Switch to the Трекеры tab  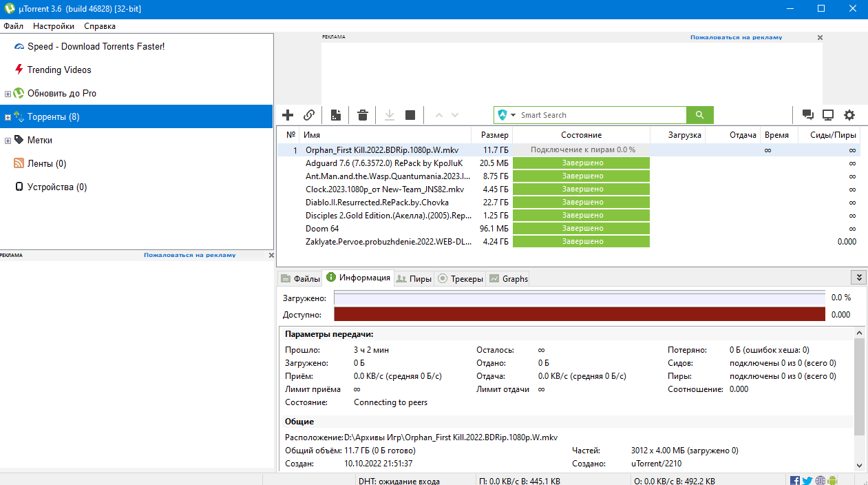pyautogui.click(x=461, y=279)
